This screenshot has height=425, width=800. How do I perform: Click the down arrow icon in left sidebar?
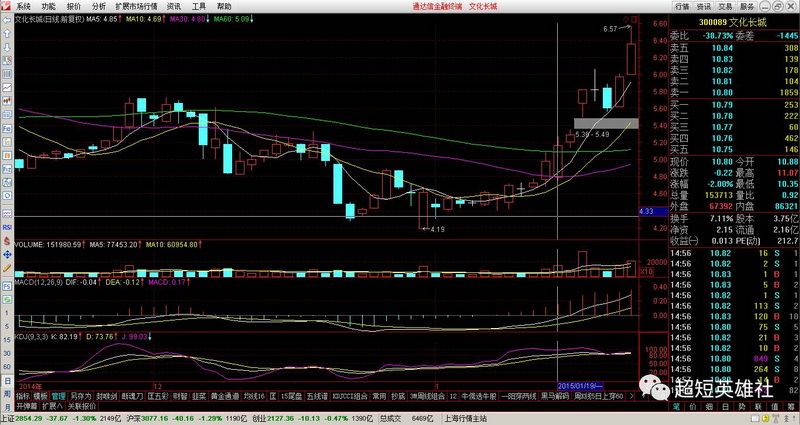[6, 48]
